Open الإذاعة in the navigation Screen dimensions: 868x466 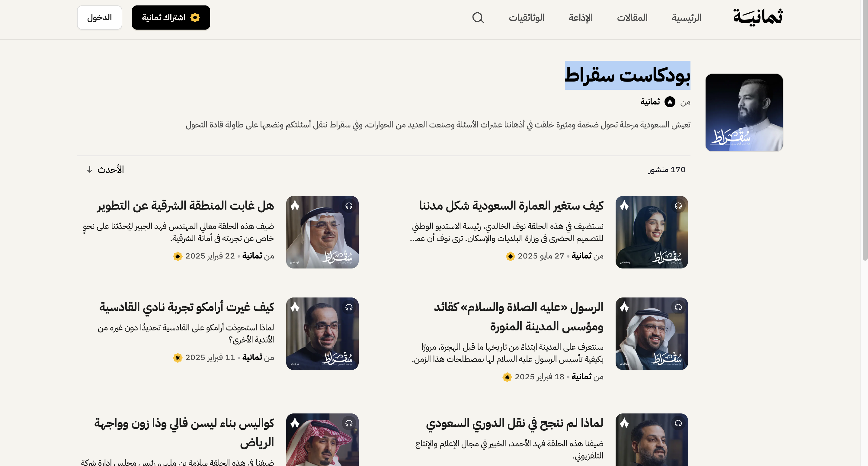(581, 18)
